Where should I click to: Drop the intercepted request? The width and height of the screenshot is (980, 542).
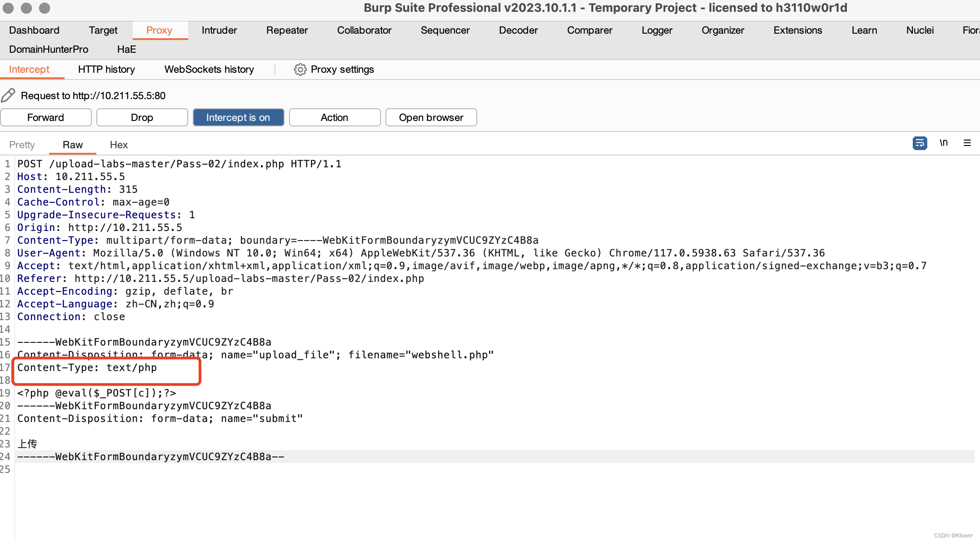click(142, 117)
